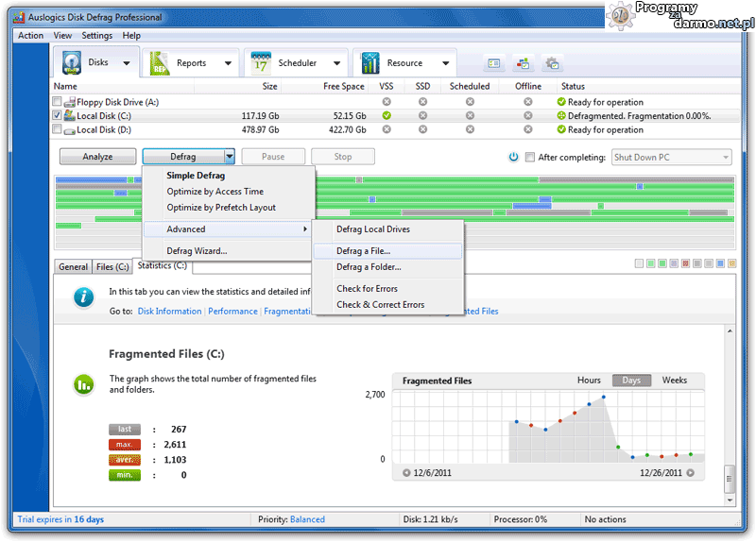Go to previous date with graph's left arrow
756x542 pixels.
coord(406,472)
